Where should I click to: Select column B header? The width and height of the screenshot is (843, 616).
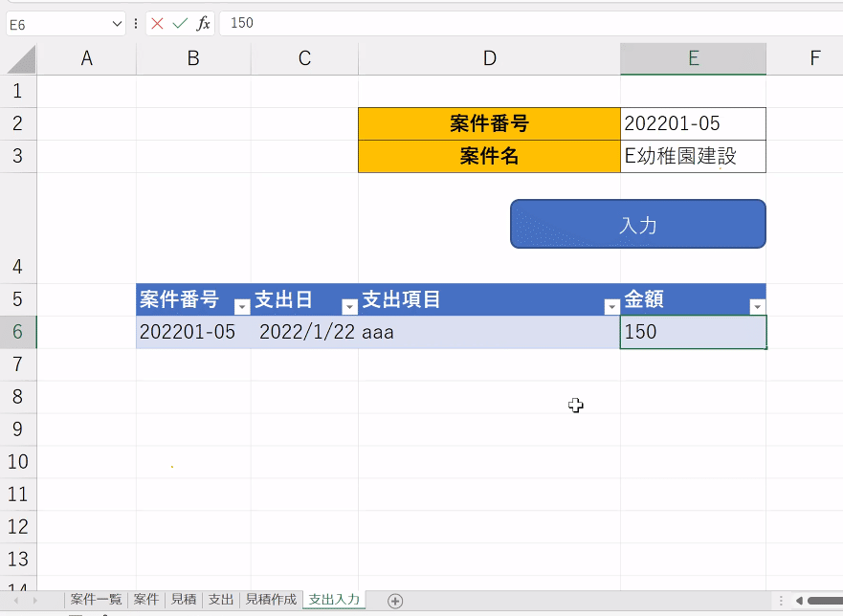click(x=193, y=58)
